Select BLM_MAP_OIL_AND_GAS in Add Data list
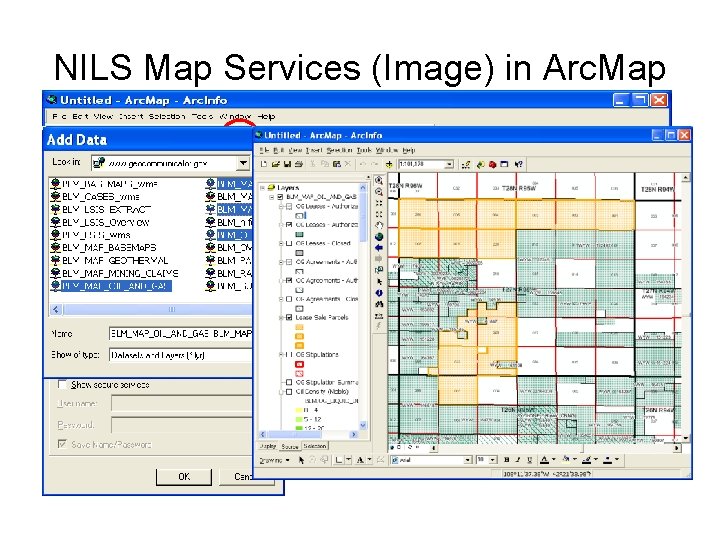720x540 pixels. pyautogui.click(x=112, y=286)
